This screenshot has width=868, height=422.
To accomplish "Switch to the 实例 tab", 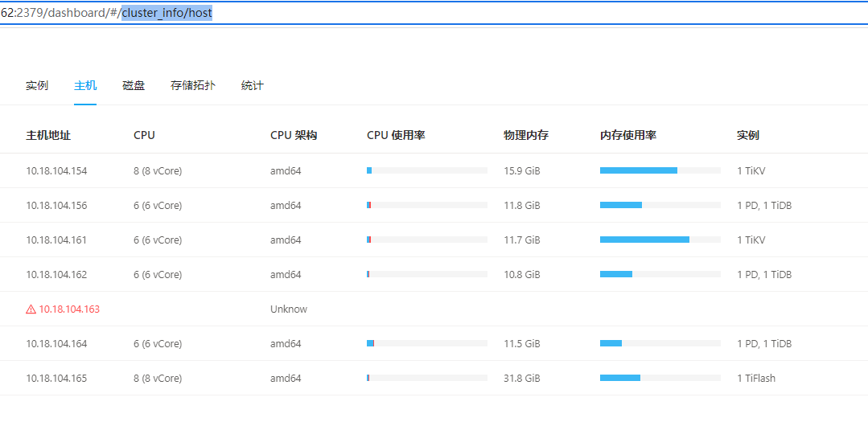I will [37, 86].
